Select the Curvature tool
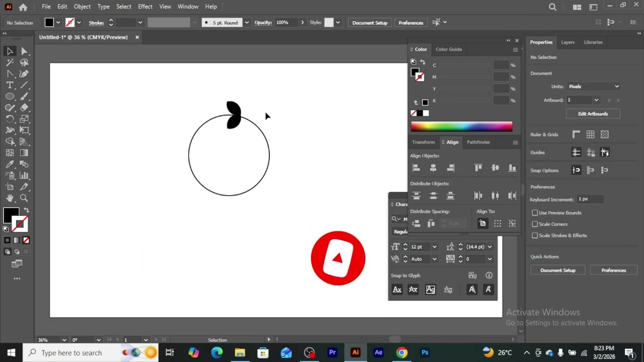The width and height of the screenshot is (644, 362). pyautogui.click(x=24, y=74)
